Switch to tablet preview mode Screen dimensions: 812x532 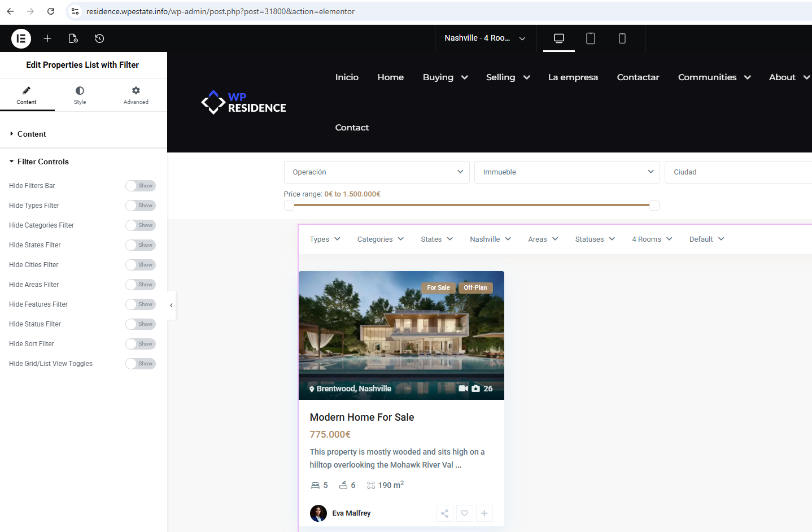[591, 38]
